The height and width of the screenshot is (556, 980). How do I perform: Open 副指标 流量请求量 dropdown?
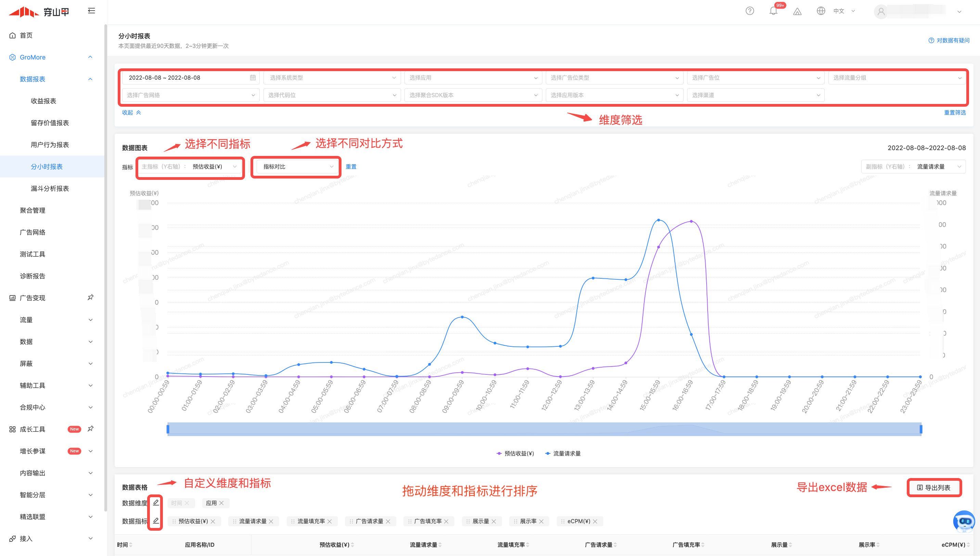pyautogui.click(x=913, y=167)
